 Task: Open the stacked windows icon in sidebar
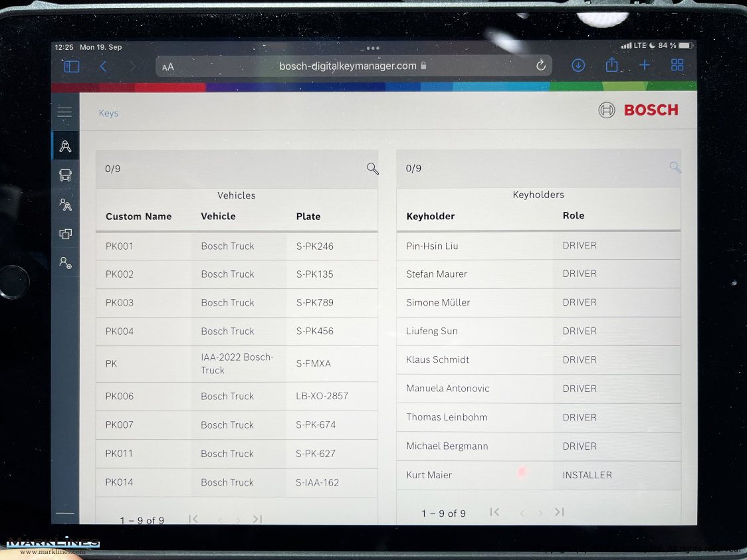pyautogui.click(x=65, y=234)
